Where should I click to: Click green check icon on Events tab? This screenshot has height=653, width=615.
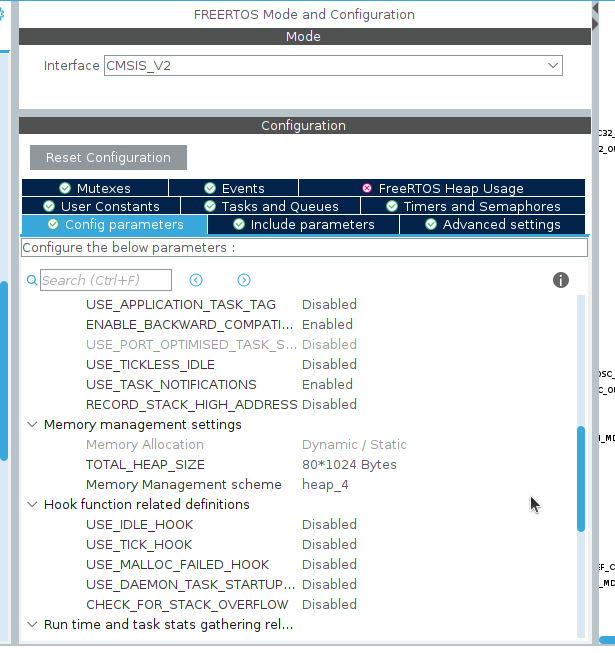tap(210, 188)
